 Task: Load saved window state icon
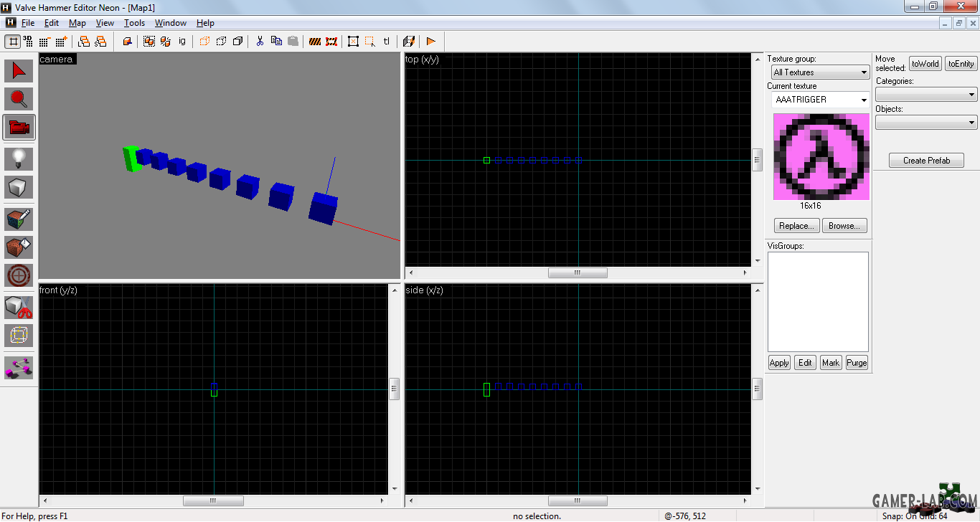pos(84,42)
